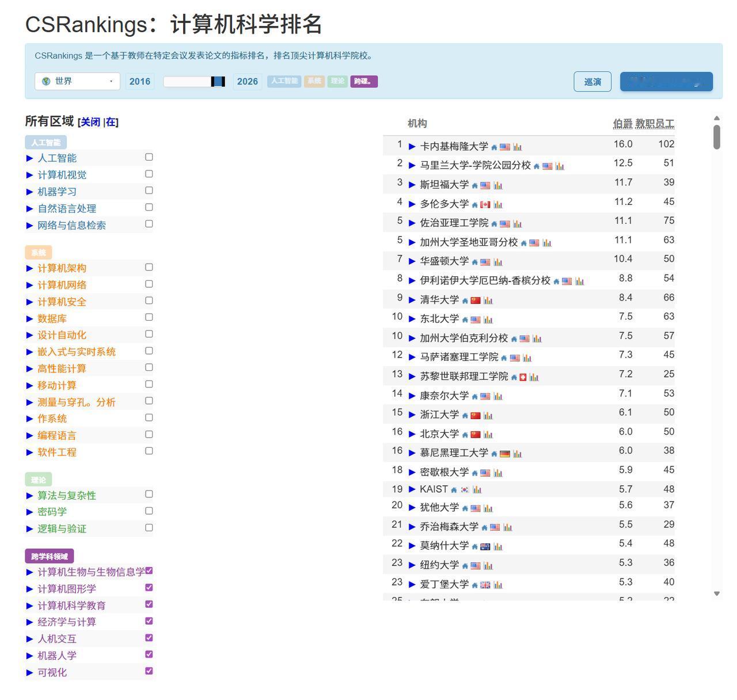The height and width of the screenshot is (700, 737).
Task: Tick the 密码学 checkbox
Action: point(149,511)
